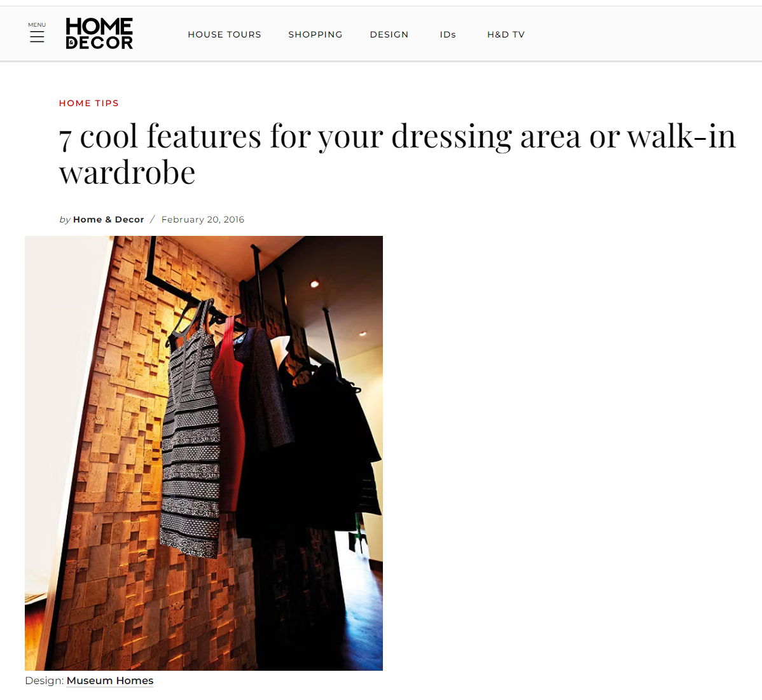
Task: Open the House Tours section
Action: click(x=225, y=34)
